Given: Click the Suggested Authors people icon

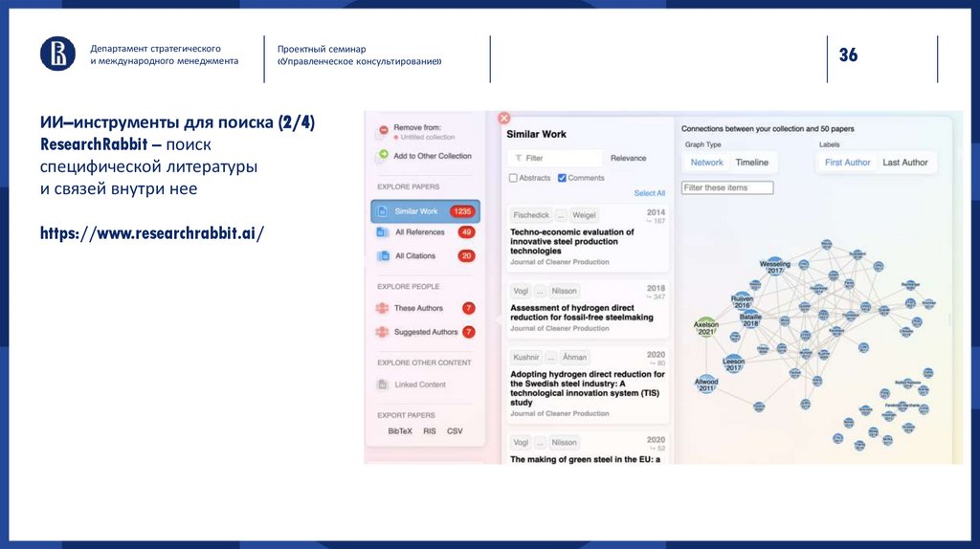Looking at the screenshot, I should click(382, 332).
